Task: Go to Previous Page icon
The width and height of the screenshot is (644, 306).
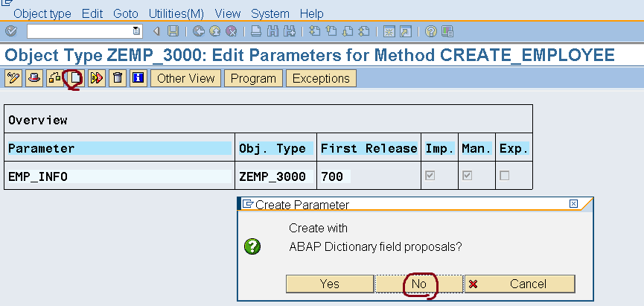Action: click(331, 31)
